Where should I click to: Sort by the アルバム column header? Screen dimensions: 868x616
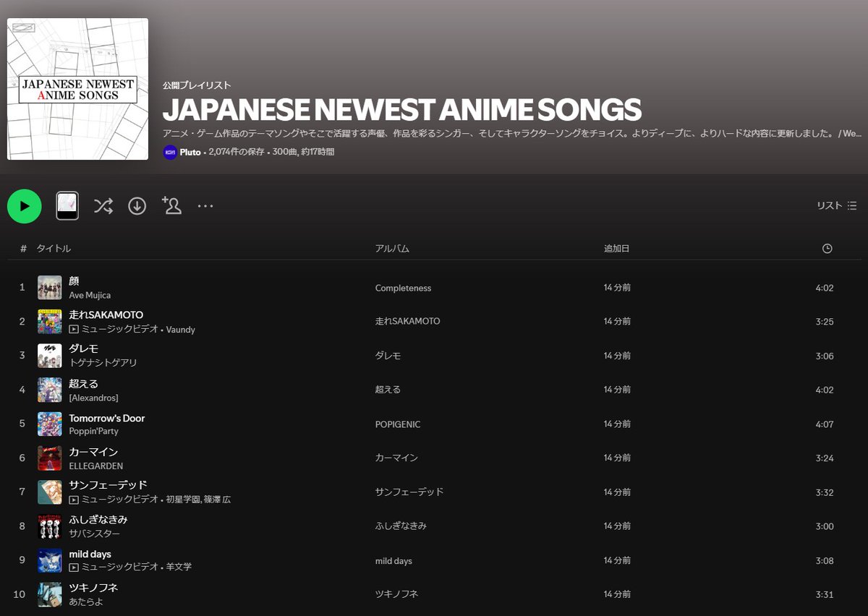pyautogui.click(x=392, y=249)
